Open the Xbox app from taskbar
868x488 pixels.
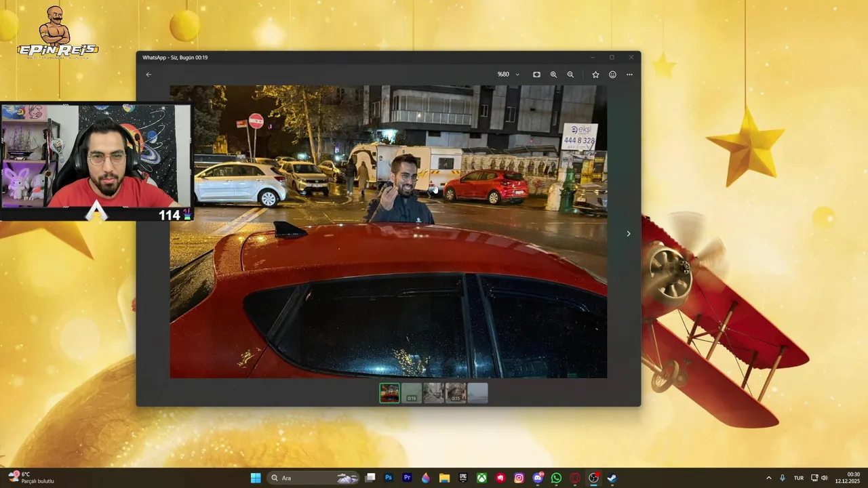tap(481, 478)
